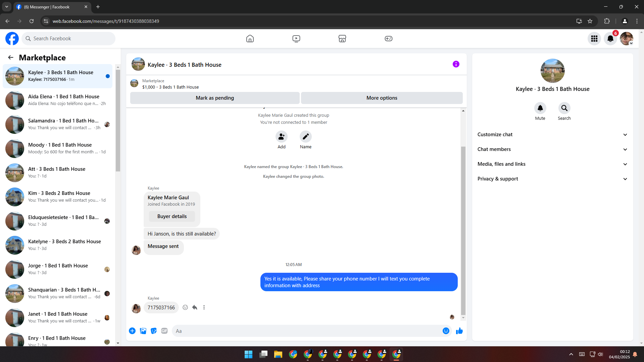Open Windows notification center bell
644x362 pixels.
pos(635,354)
